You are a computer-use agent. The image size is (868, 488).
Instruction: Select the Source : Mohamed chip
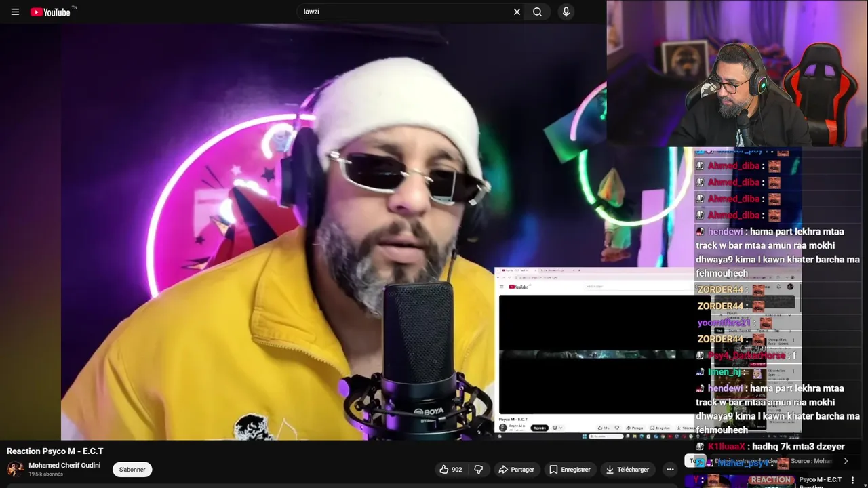[x=810, y=461]
